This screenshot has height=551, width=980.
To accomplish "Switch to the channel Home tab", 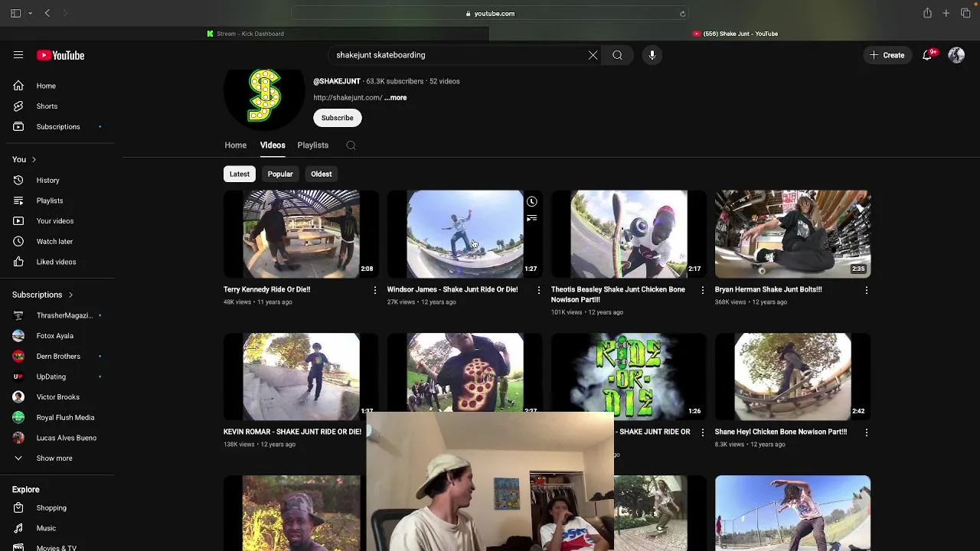I will pyautogui.click(x=236, y=145).
